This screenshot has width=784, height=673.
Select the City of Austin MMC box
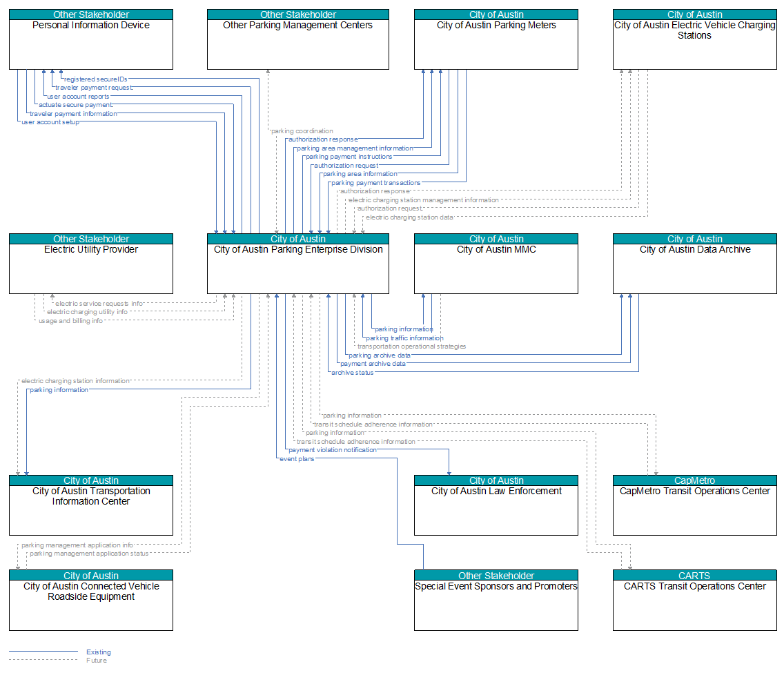[496, 264]
